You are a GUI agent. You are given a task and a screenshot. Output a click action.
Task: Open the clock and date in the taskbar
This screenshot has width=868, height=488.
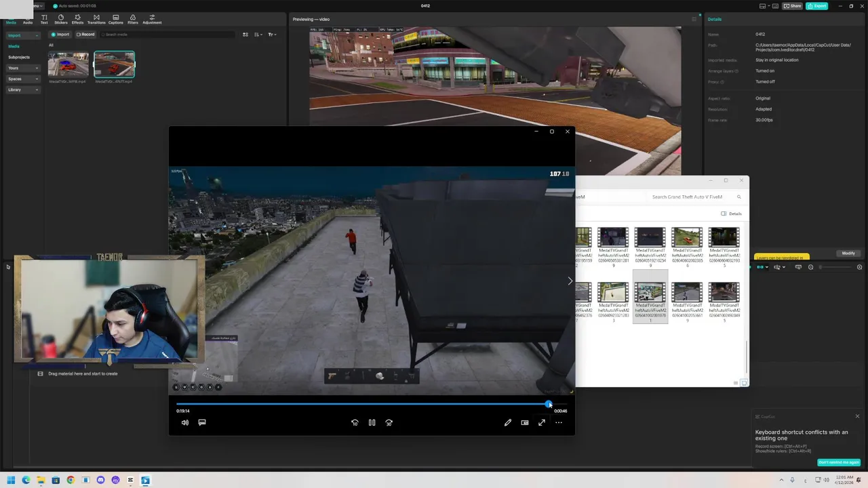pos(845,481)
